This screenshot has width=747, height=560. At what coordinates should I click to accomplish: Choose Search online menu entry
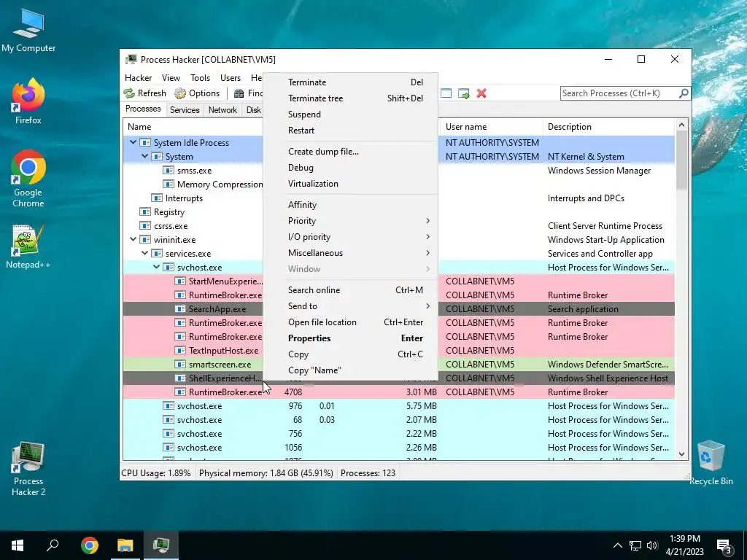[x=351, y=290]
